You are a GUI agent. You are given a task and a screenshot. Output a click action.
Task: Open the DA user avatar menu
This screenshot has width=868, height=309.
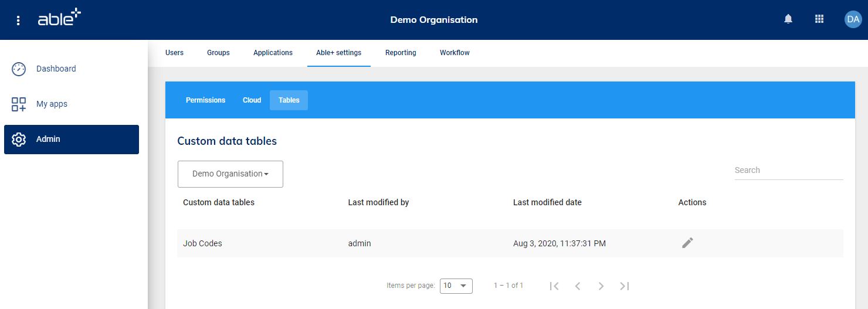coord(852,19)
